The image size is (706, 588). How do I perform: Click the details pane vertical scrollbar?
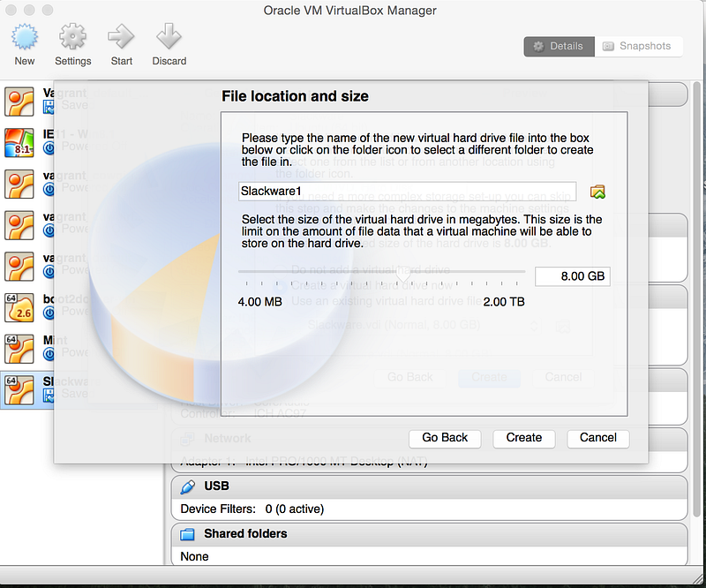tap(697, 298)
